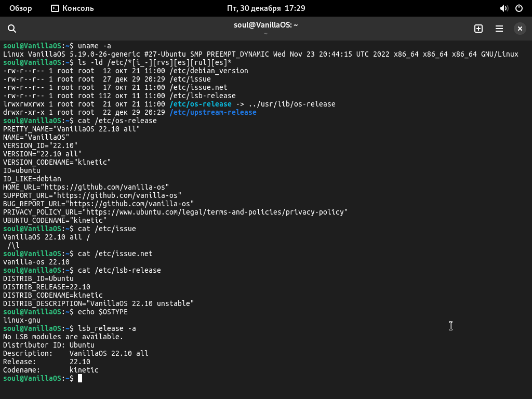Click the /etc/debian_version file name
This screenshot has width=532, height=399.
209,71
